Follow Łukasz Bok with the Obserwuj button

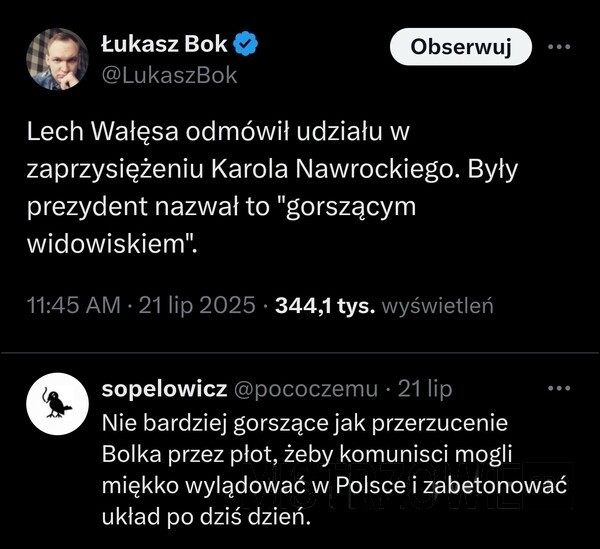point(461,47)
